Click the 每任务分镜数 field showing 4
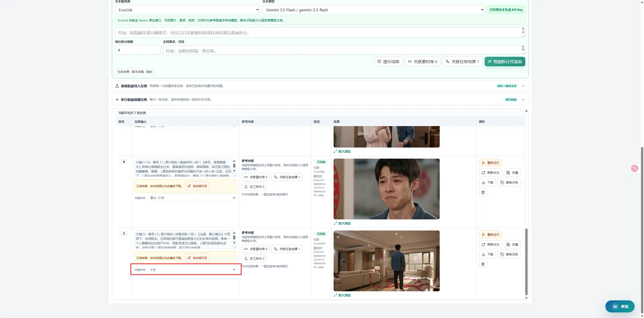Image resolution: width=644 pixels, height=318 pixels. (x=138, y=50)
